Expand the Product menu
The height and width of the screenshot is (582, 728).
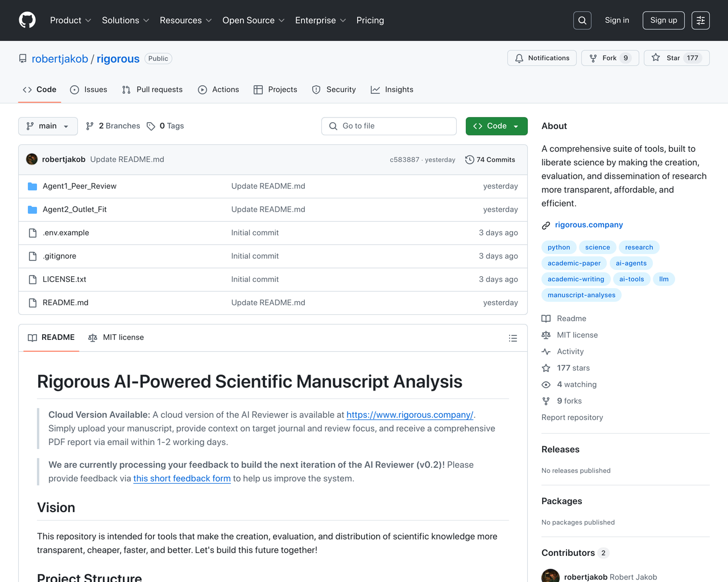(x=71, y=20)
